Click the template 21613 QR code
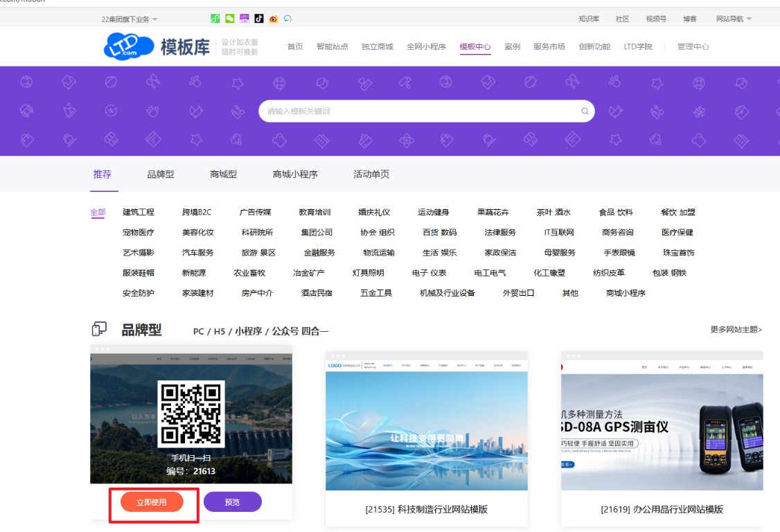This screenshot has width=780, height=532. pos(191,414)
